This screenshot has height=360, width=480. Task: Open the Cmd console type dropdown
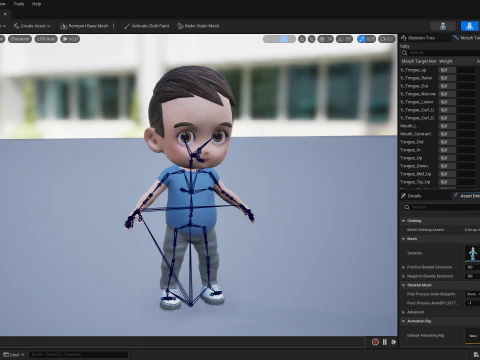(x=14, y=355)
